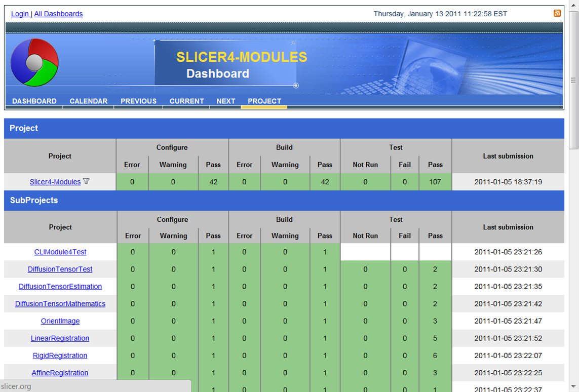The image size is (579, 392).
Task: Open the All Dashboards link
Action: [58, 14]
